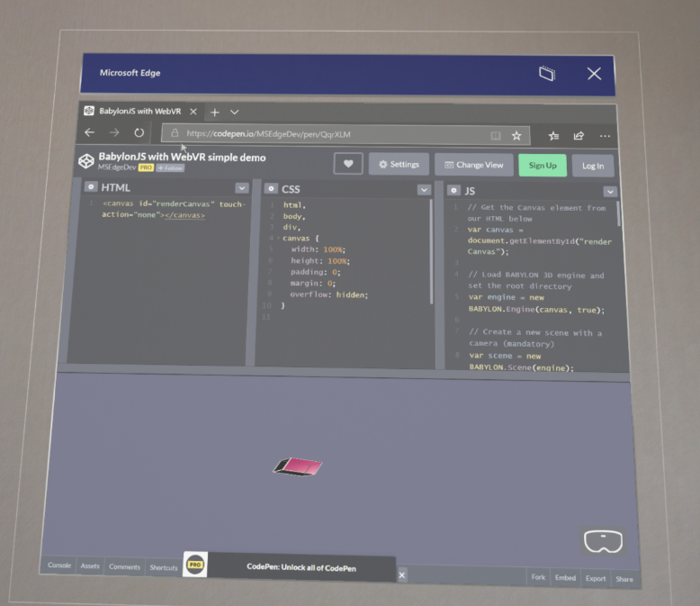The image size is (700, 606).
Task: Show tab previews chevron
Action: tap(234, 113)
